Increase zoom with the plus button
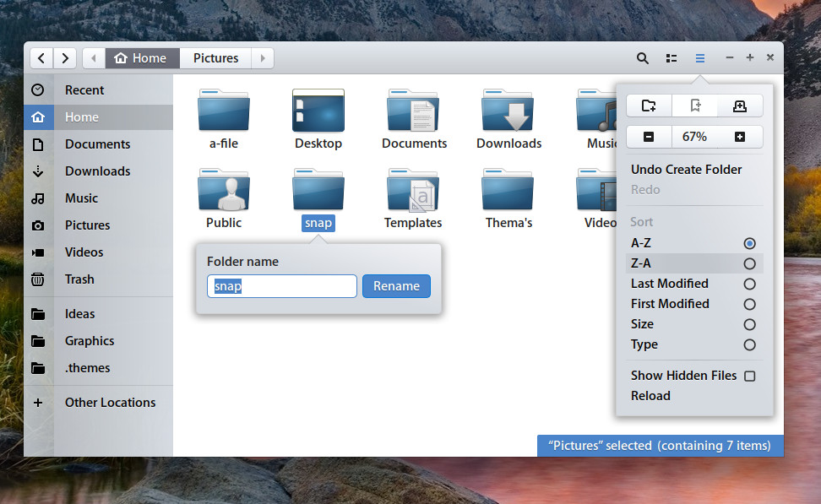821x504 pixels. [740, 137]
